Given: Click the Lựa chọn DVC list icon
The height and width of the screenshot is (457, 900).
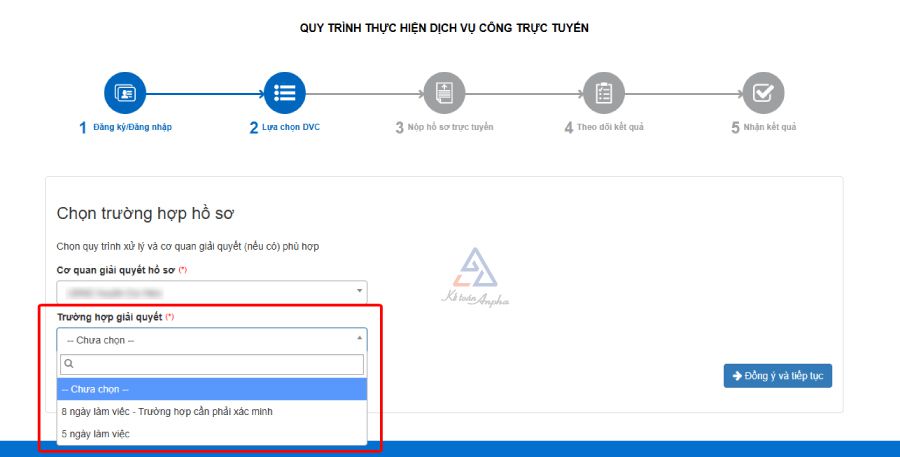Looking at the screenshot, I should pyautogui.click(x=285, y=93).
